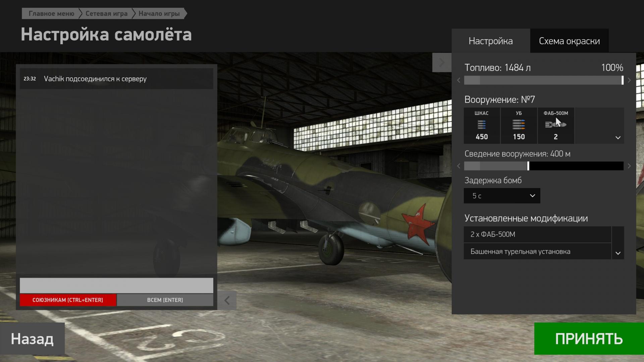644x362 pixels.
Task: Click the fuel amount slider
Action: point(544,80)
